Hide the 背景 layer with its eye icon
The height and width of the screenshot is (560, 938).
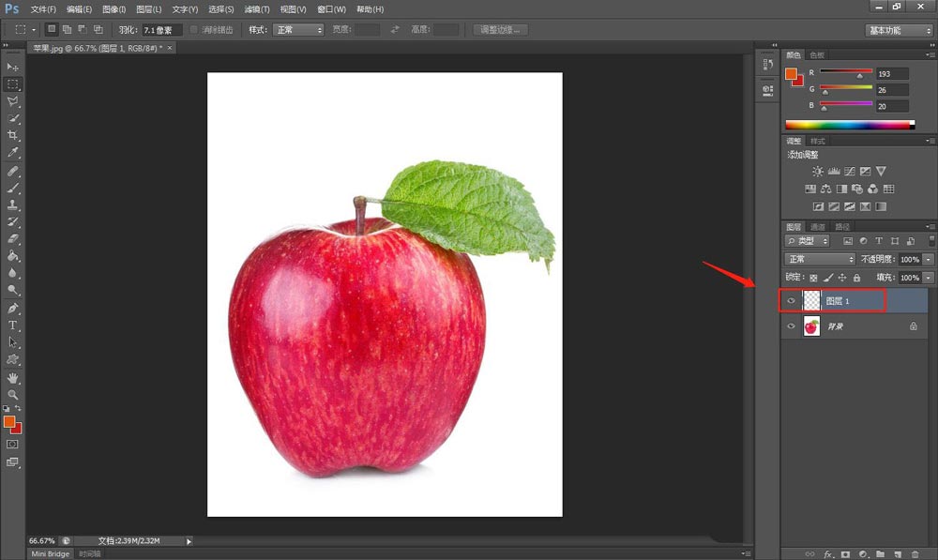(x=791, y=326)
